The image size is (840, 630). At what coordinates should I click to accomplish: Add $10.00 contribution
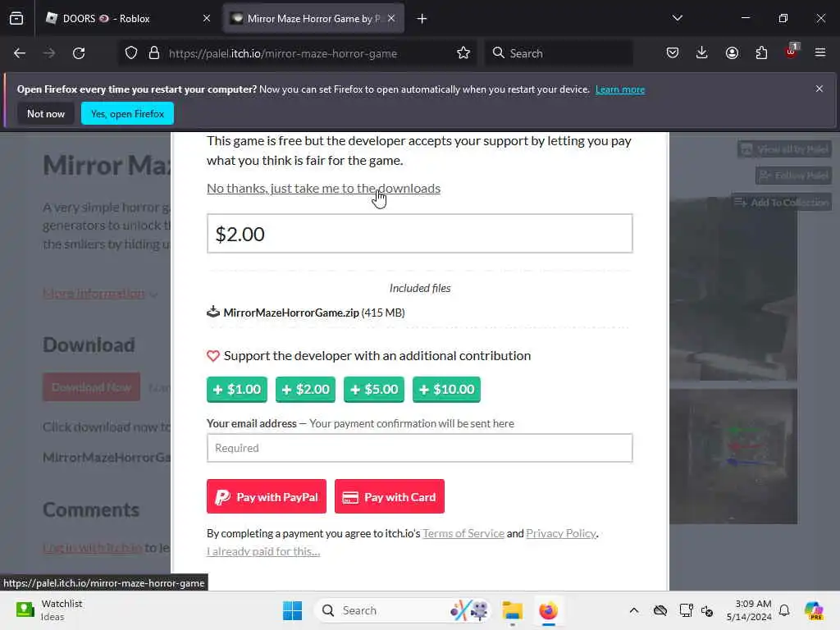click(447, 390)
